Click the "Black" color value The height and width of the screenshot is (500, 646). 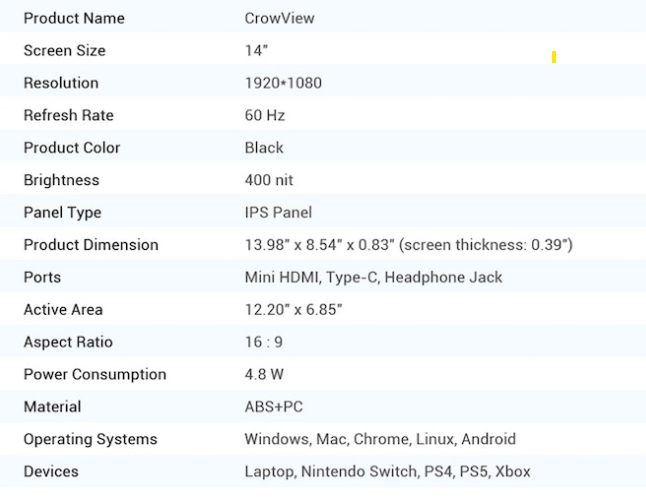(264, 147)
